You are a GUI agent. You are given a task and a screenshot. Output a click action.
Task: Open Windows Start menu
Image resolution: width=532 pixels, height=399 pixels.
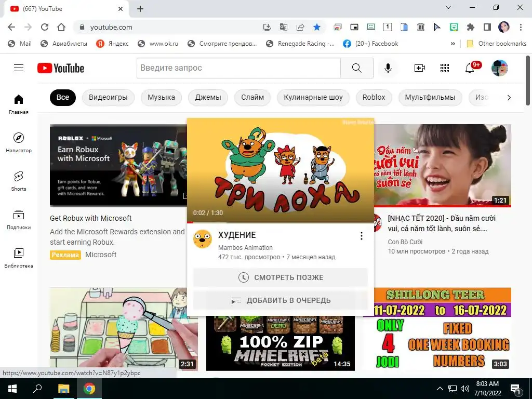click(12, 389)
